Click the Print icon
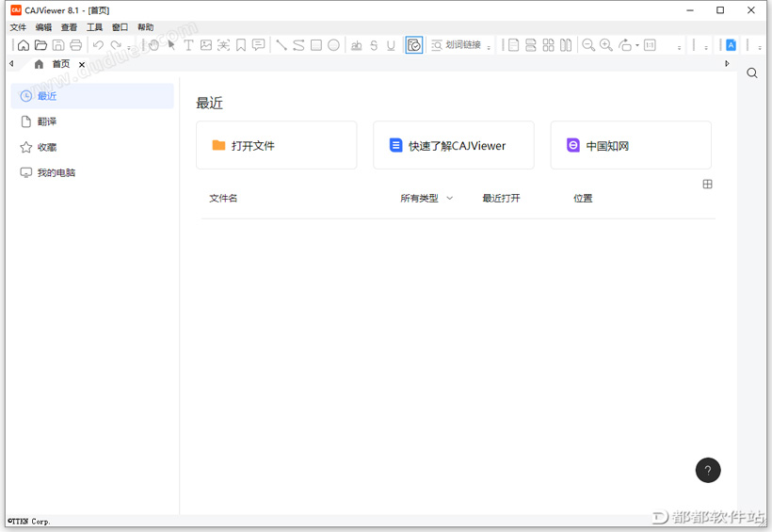Image resolution: width=772 pixels, height=532 pixels. pyautogui.click(x=76, y=45)
